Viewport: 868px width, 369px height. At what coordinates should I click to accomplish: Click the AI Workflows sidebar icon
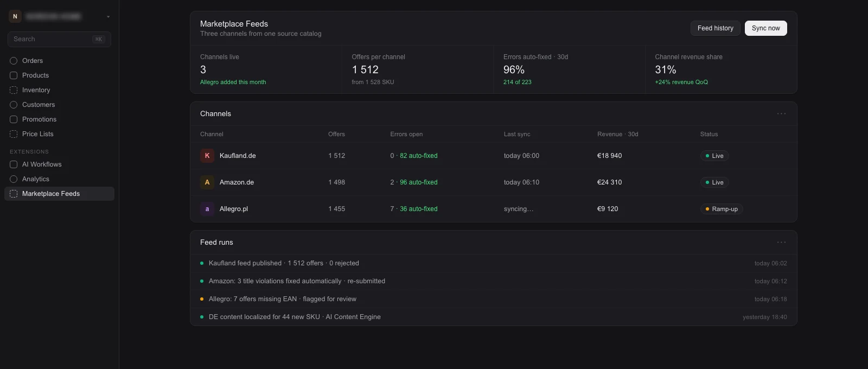point(14,164)
